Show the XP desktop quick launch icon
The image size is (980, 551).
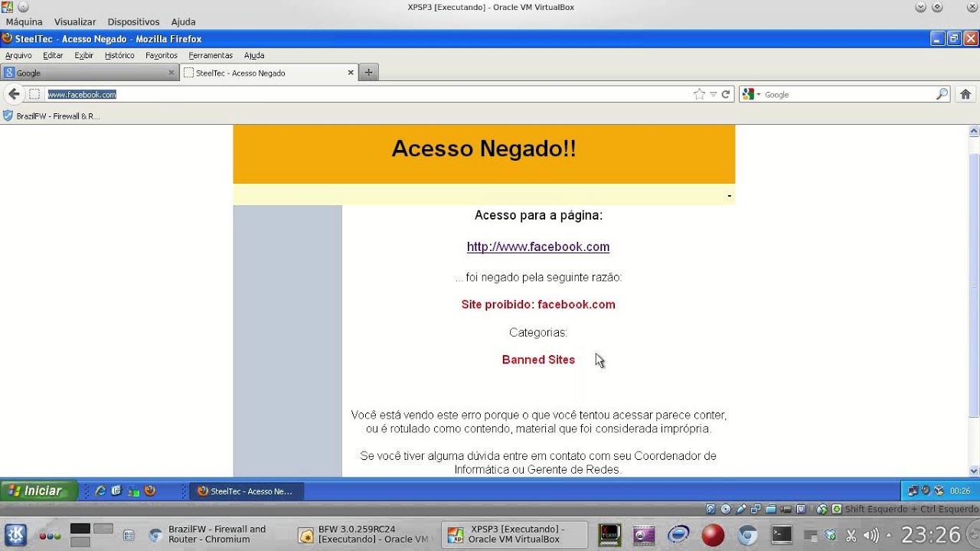pos(133,491)
